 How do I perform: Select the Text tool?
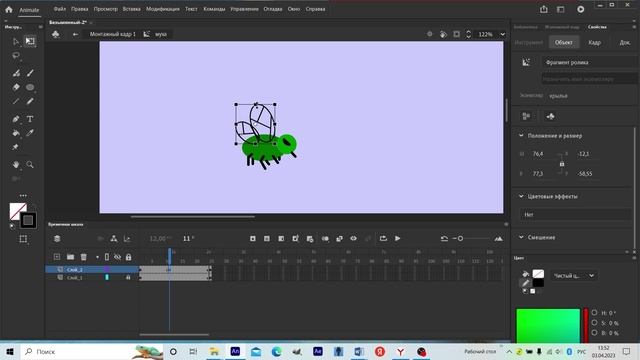pyautogui.click(x=30, y=119)
